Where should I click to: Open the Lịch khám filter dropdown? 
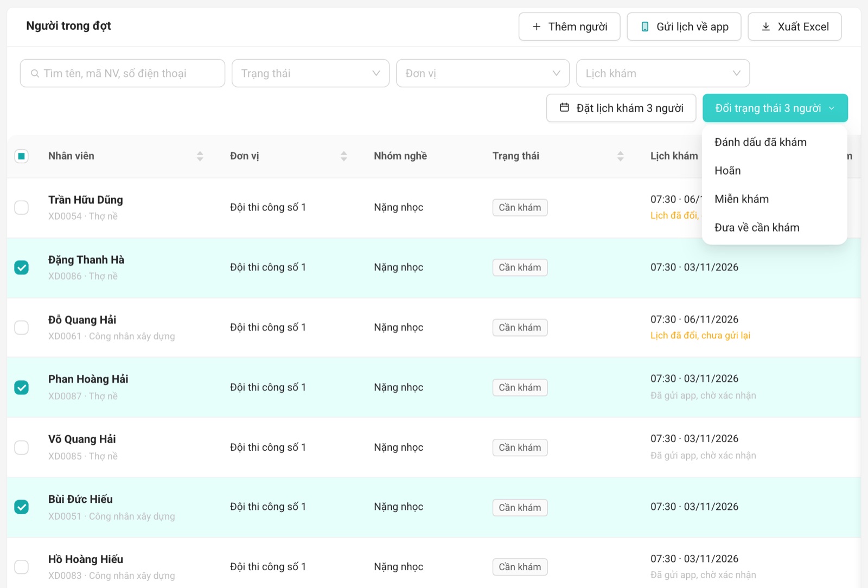pos(663,73)
